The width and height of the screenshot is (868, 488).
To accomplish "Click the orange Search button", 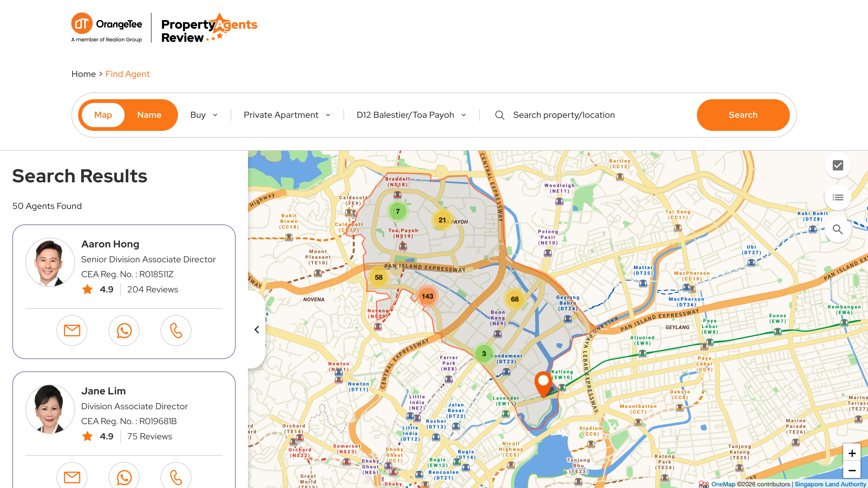I will (x=743, y=115).
